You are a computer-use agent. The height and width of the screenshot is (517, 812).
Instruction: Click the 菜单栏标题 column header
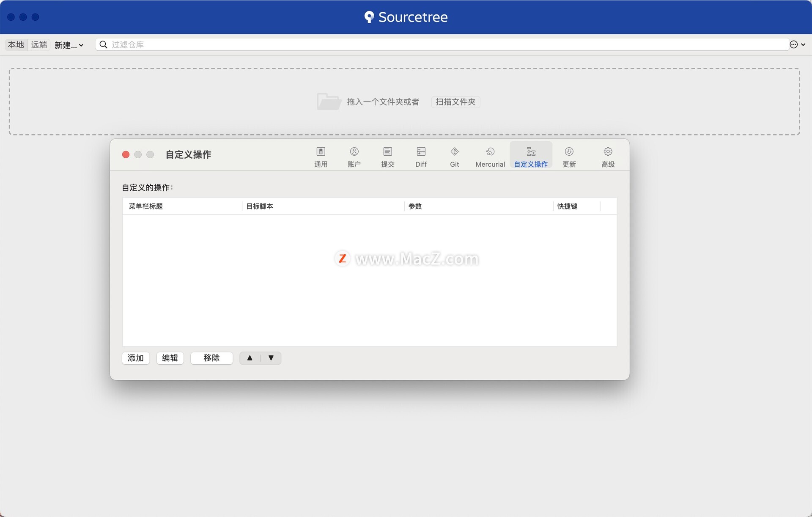182,206
